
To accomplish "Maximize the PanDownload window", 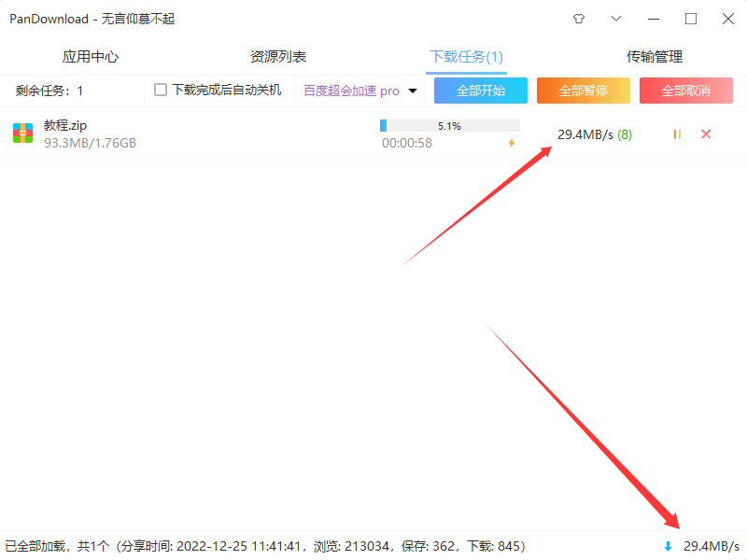I will (x=691, y=19).
